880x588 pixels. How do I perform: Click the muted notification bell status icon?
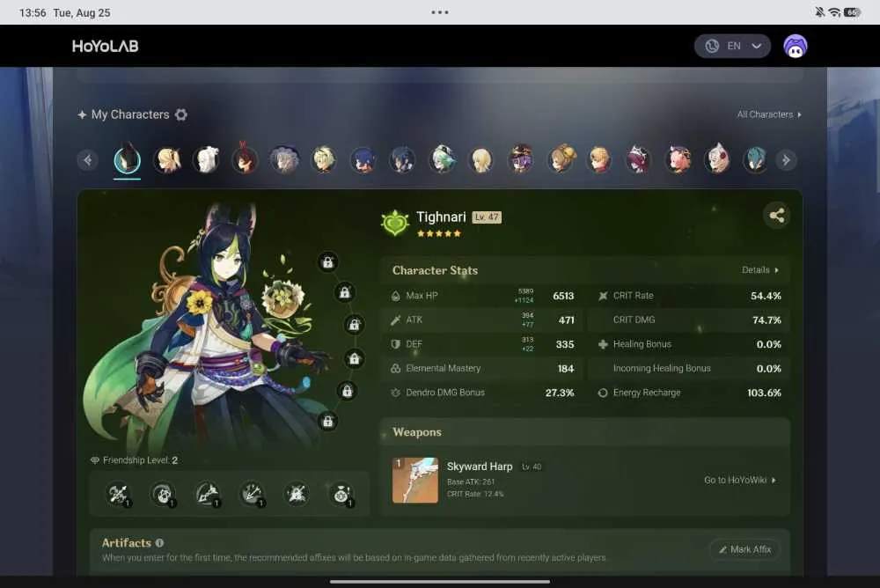(x=820, y=12)
